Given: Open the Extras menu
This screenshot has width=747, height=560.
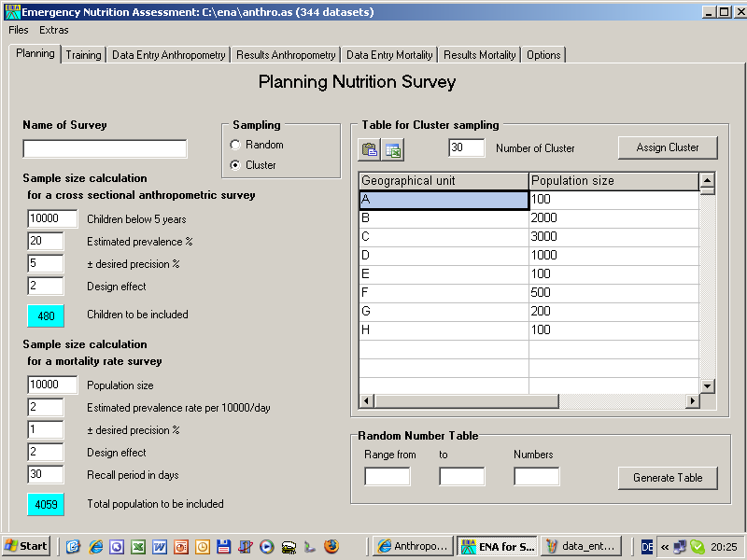Looking at the screenshot, I should [53, 30].
